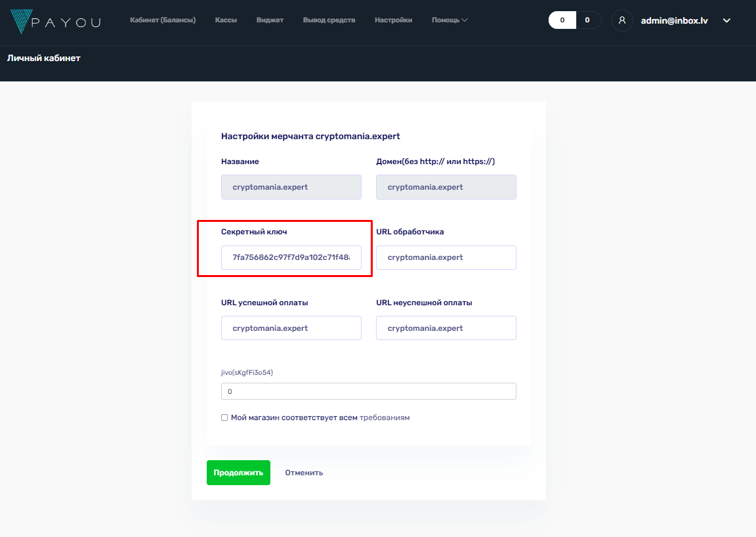Click the user profile avatar icon
This screenshot has width=756, height=537.
pos(622,20)
